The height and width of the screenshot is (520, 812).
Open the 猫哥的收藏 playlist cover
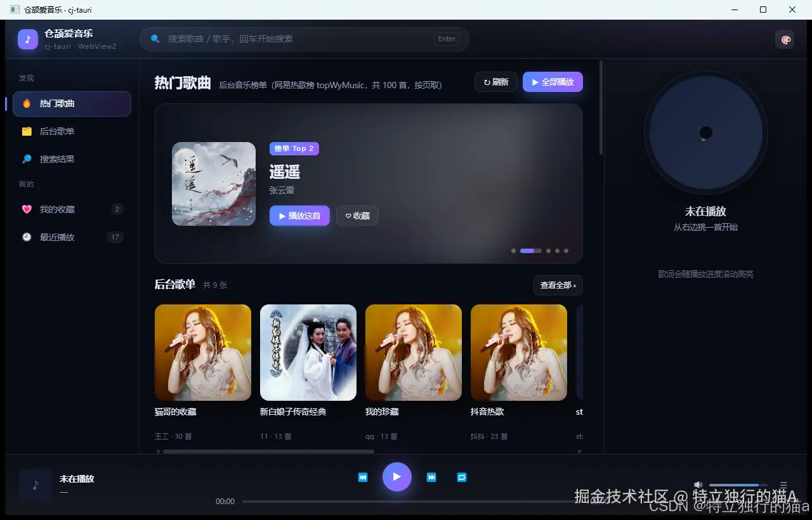point(203,353)
